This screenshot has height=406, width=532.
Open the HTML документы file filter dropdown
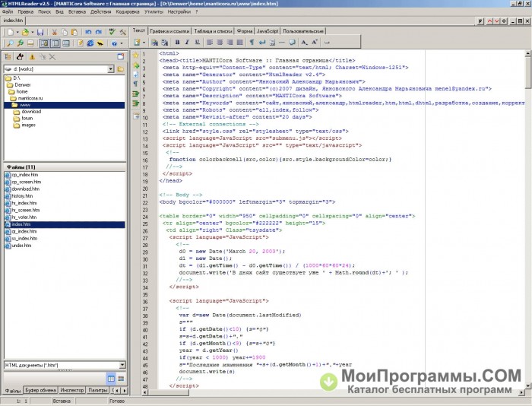tap(122, 365)
